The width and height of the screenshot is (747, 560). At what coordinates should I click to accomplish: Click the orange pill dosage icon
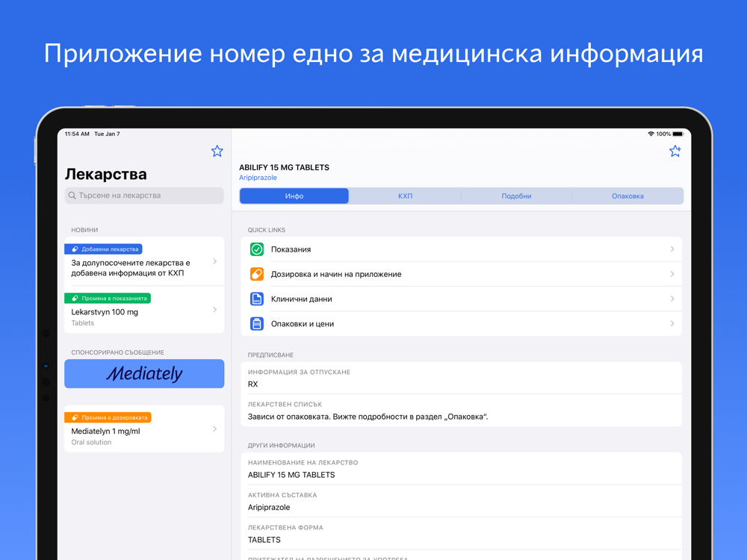pos(257,274)
